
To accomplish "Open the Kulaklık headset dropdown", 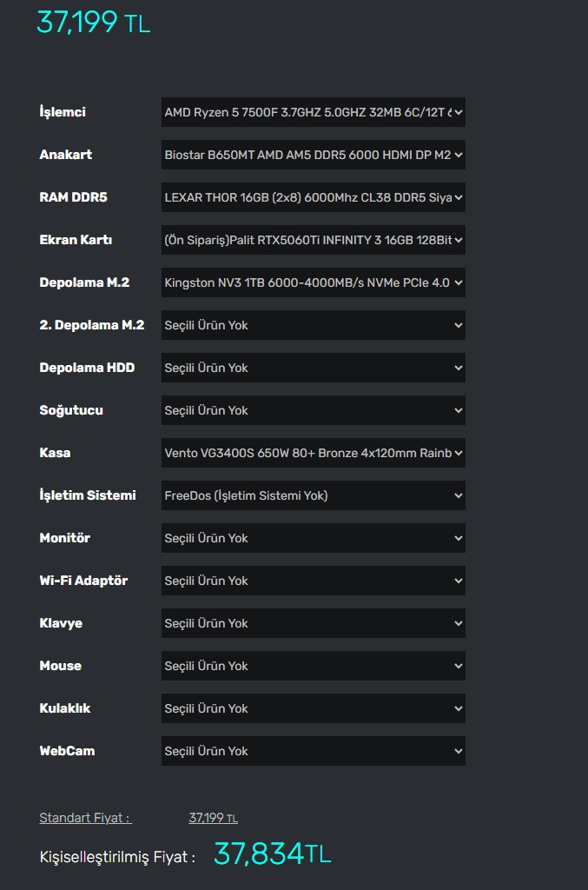I will [313, 708].
